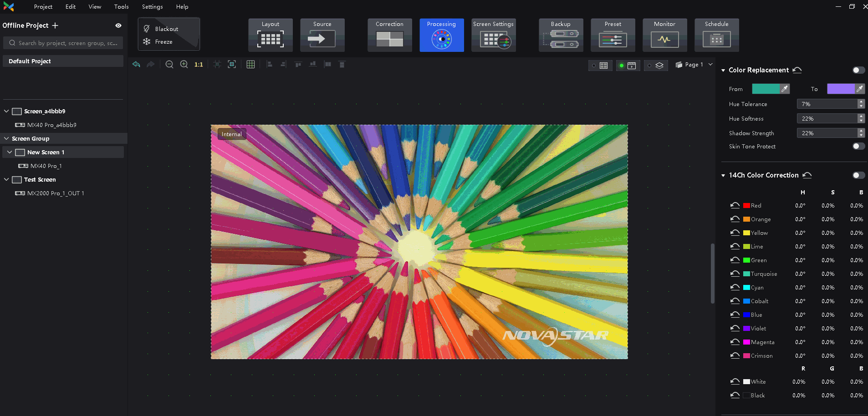Open the Processing module
Screen dimensions: 868x416
point(441,35)
